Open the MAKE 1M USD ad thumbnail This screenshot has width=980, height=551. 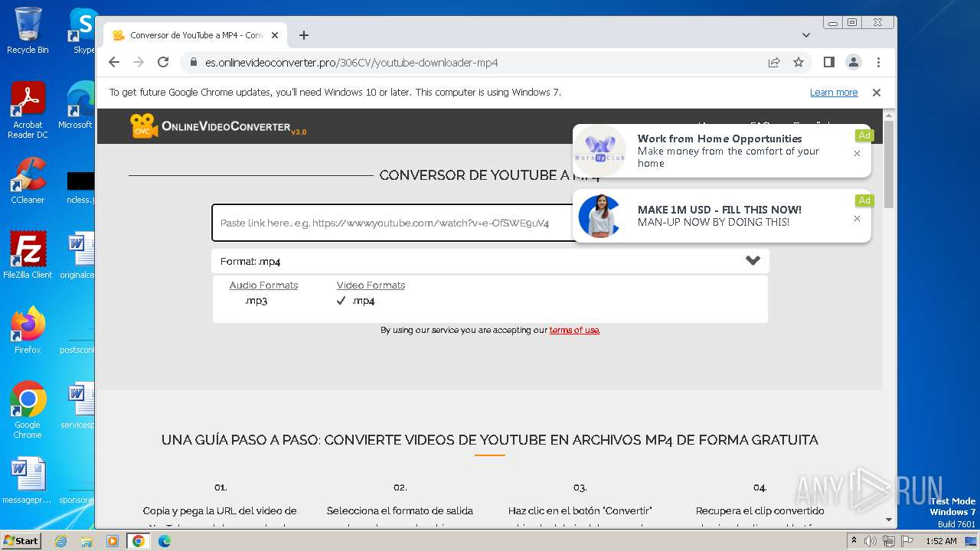(x=599, y=216)
